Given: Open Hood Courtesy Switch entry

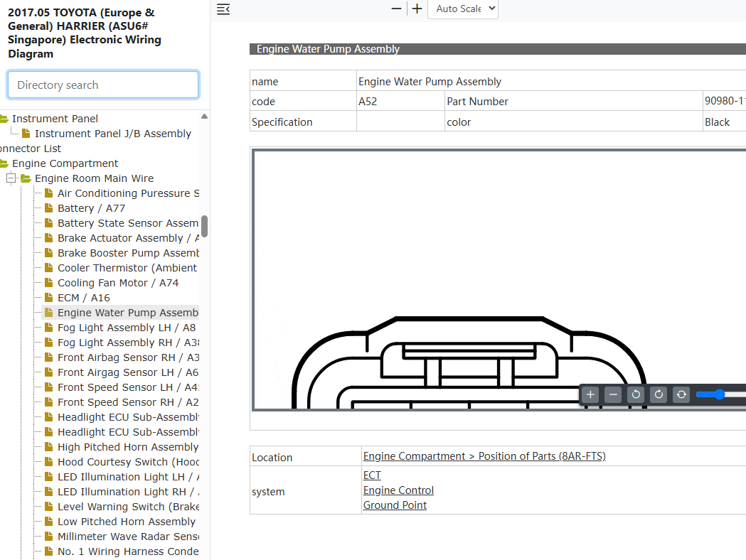Looking at the screenshot, I should [x=128, y=462].
